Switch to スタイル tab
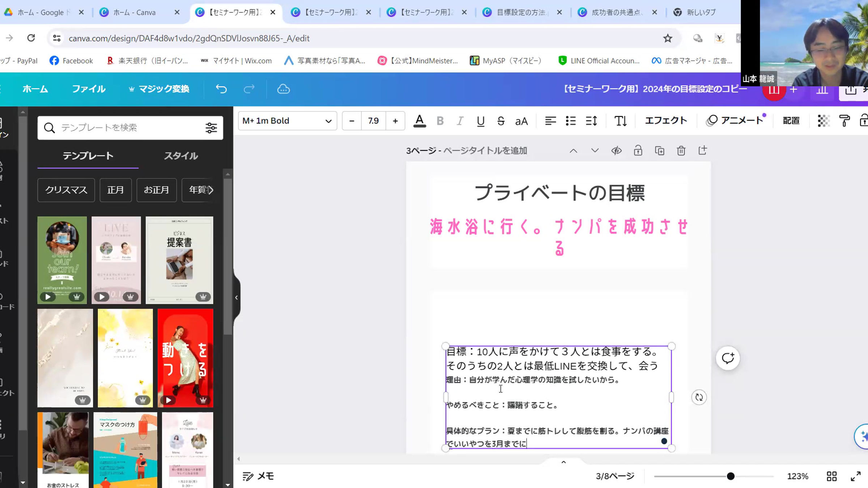868x488 pixels. tap(181, 156)
